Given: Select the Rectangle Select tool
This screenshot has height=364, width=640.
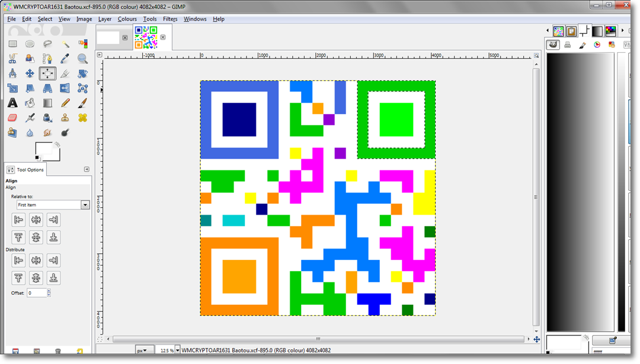Looking at the screenshot, I should tap(12, 44).
